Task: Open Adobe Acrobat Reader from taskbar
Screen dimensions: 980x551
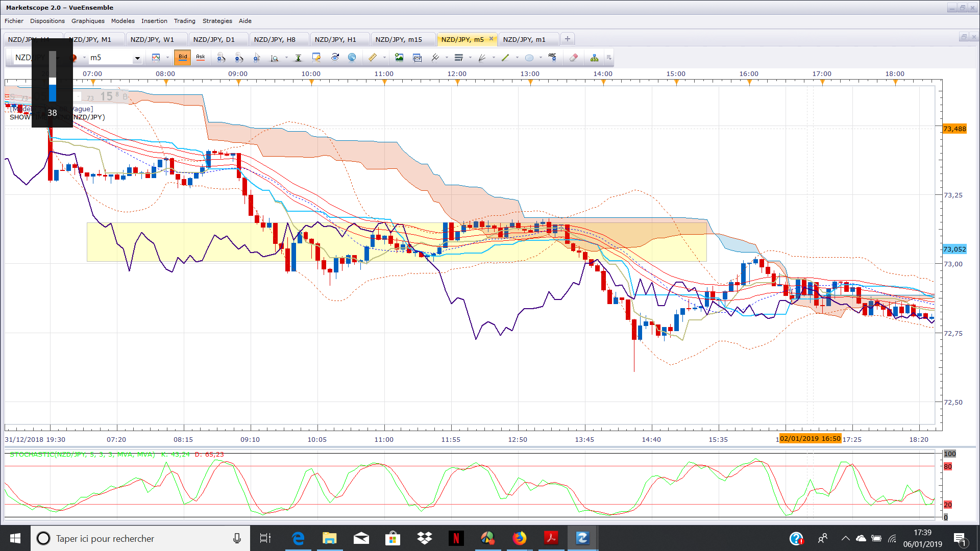Action: [551, 538]
